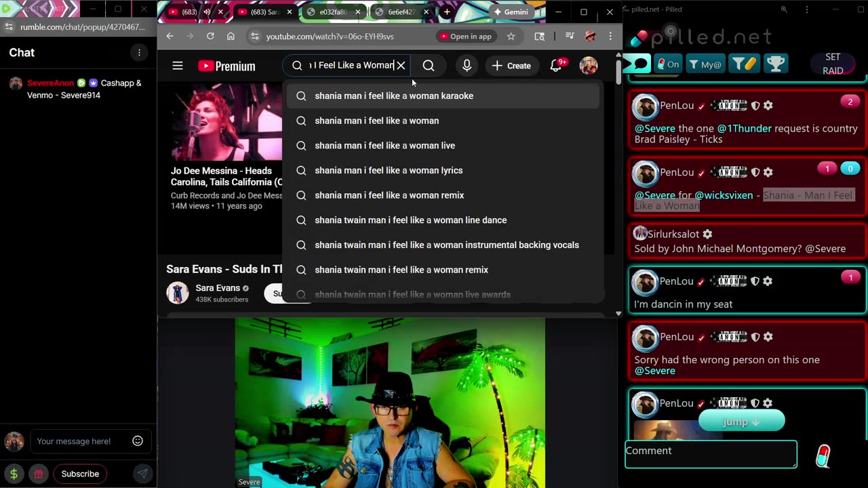Toggle the pill filter in Pilled
Image resolution: width=868 pixels, height=488 pixels.
point(743,64)
